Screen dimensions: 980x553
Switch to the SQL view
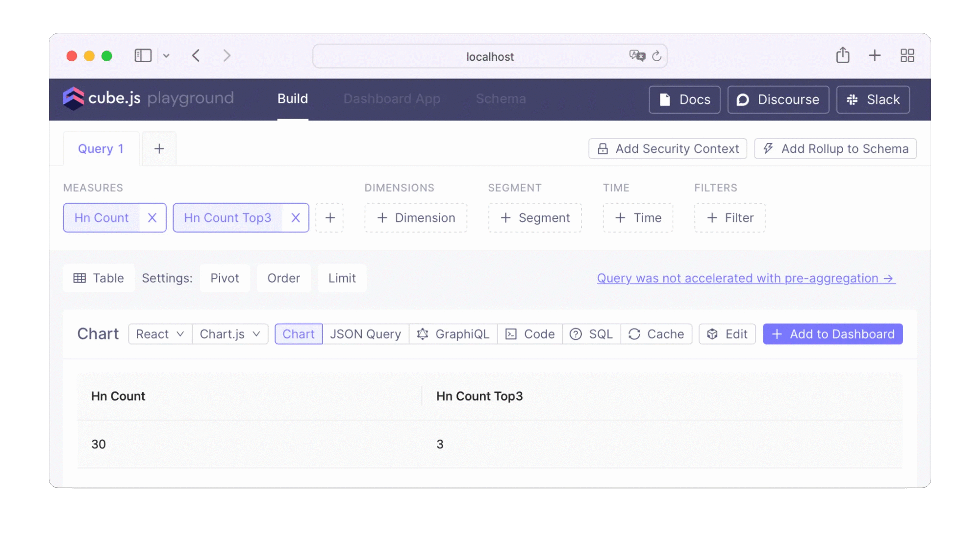pos(591,334)
